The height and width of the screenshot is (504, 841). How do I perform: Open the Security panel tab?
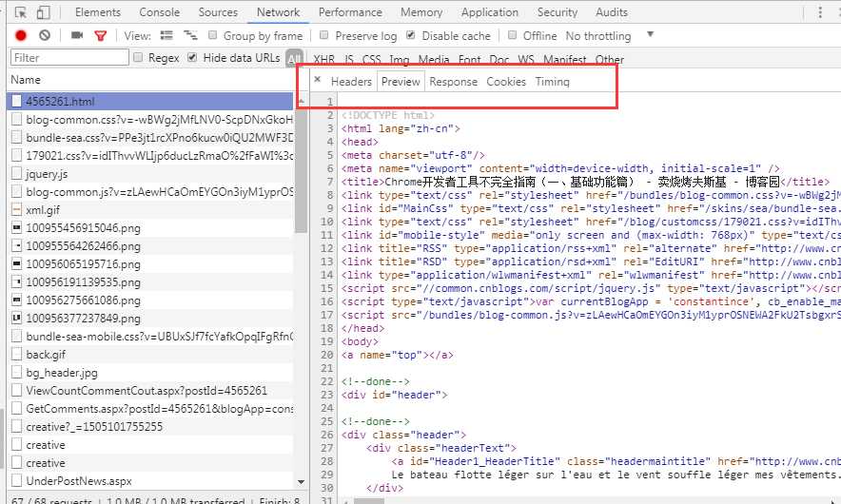coord(557,12)
